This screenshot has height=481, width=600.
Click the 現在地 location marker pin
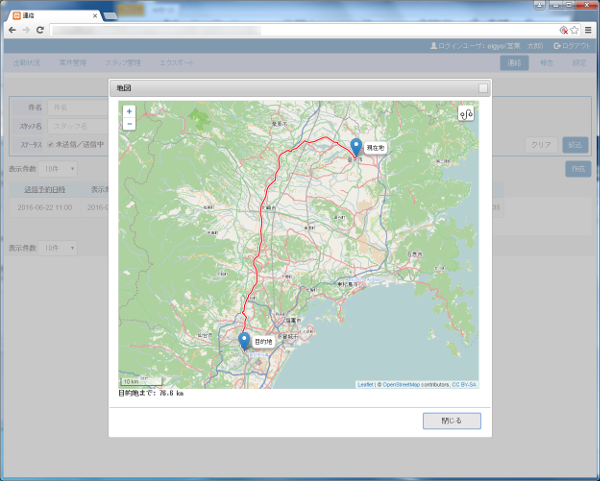coord(356,148)
